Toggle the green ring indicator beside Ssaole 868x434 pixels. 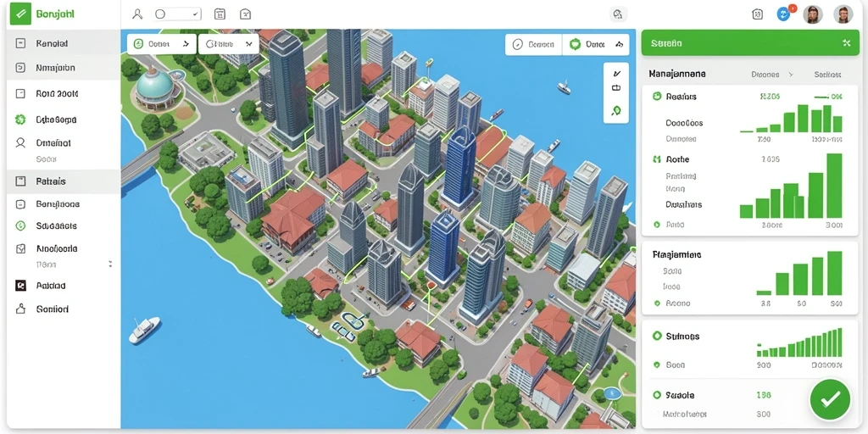657,395
